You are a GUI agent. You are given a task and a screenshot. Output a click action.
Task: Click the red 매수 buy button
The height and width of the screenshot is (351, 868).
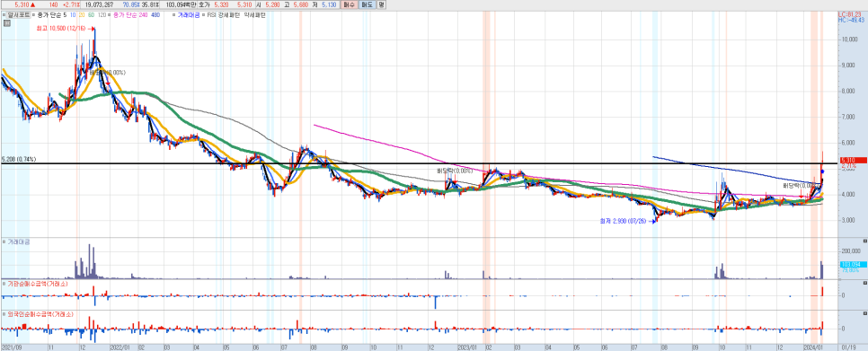349,4
